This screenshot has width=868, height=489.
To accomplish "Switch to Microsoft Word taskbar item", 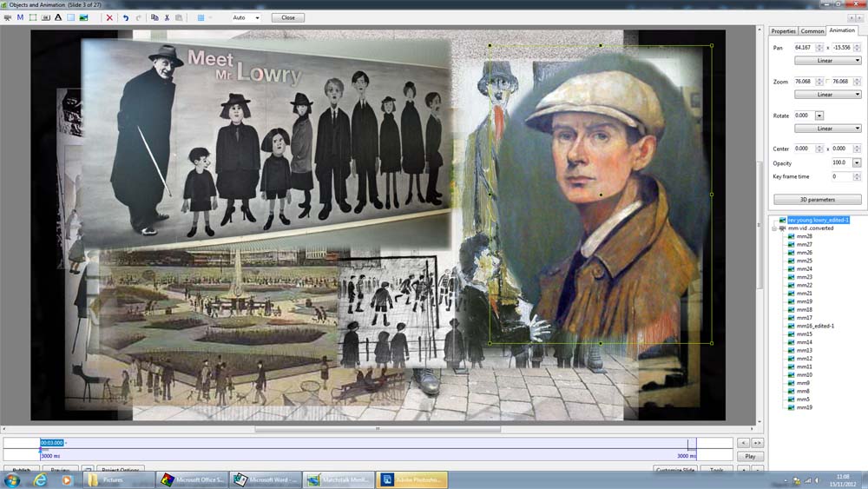I will (265, 480).
